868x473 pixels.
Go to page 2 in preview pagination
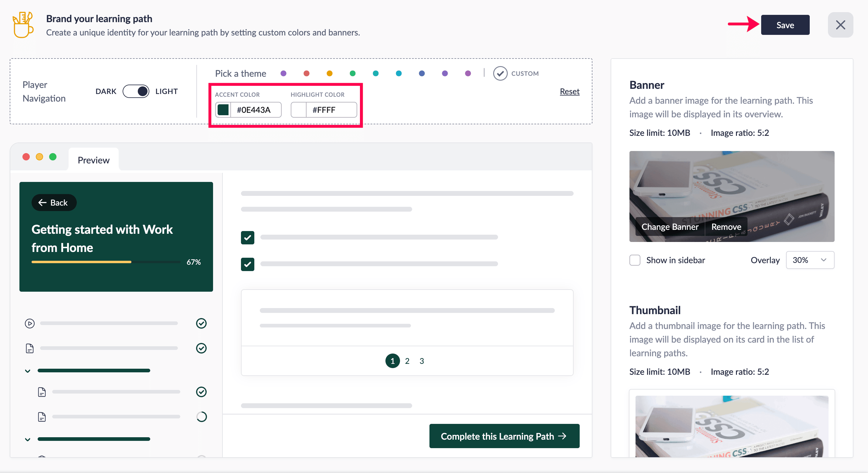coord(407,361)
